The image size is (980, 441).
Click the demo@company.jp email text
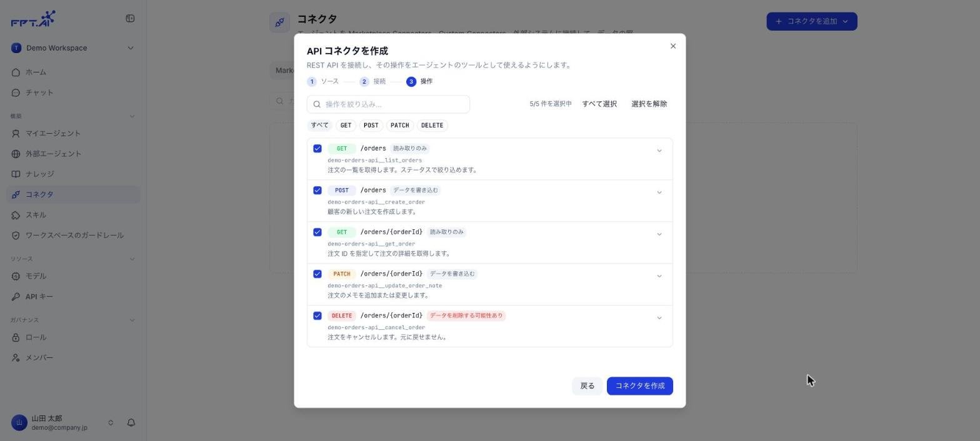coord(59,428)
